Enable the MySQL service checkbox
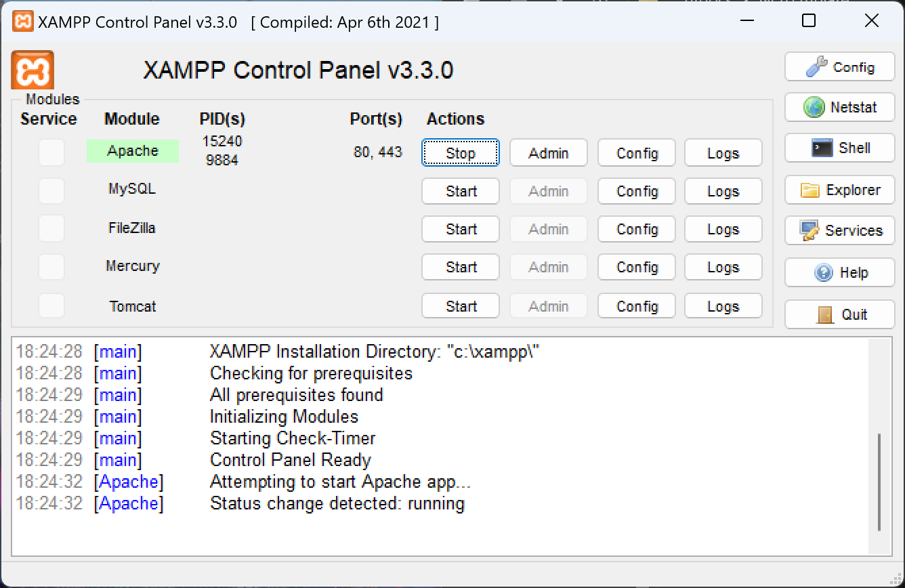The image size is (905, 588). 51,191
